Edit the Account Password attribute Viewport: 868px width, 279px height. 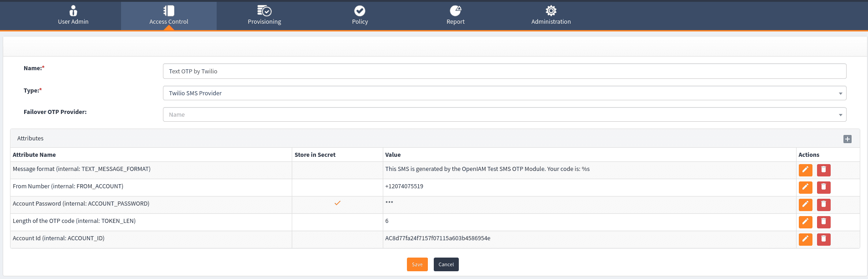(805, 205)
